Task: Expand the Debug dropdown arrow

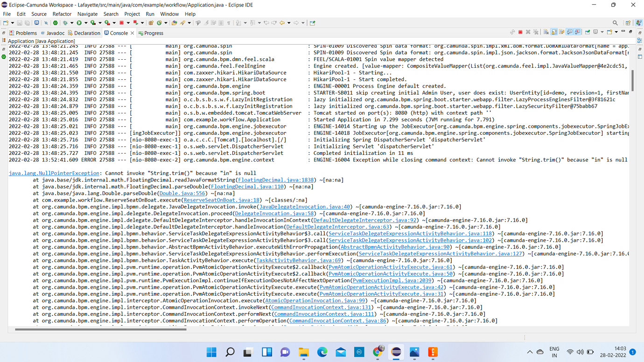Action: [x=72, y=23]
